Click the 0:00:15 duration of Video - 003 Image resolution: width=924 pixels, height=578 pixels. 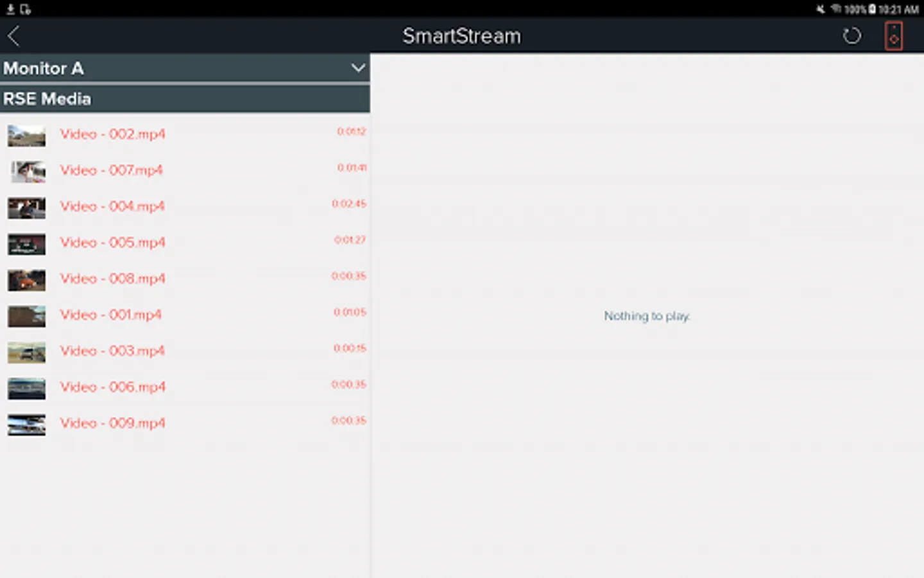pos(350,348)
